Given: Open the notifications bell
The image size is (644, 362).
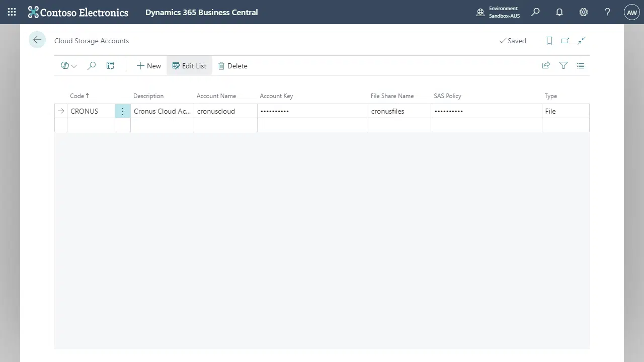Looking at the screenshot, I should point(559,12).
